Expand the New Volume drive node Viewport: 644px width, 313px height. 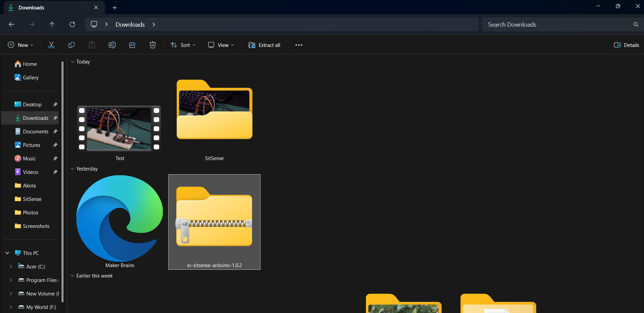(11, 294)
